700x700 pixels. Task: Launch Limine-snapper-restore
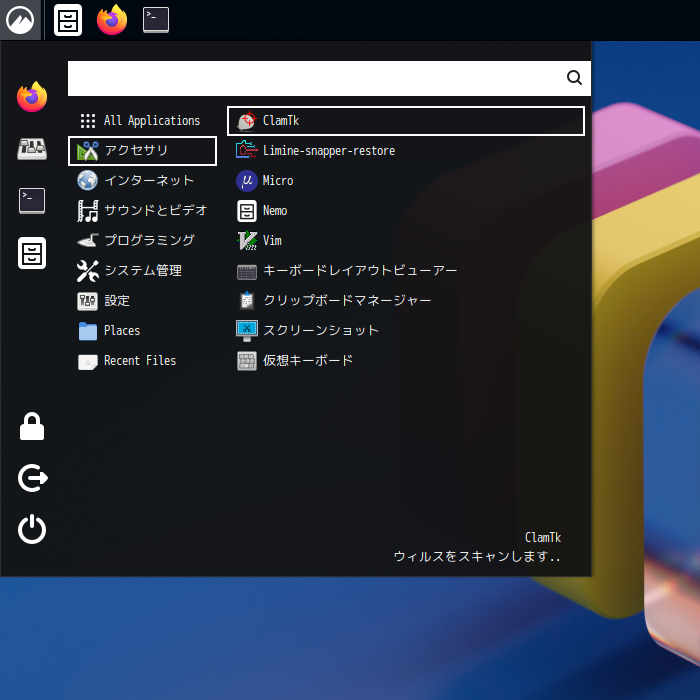(406, 151)
